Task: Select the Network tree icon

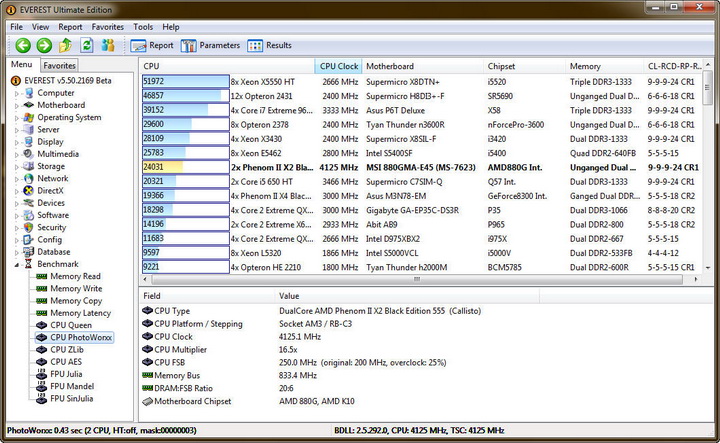Action: (29, 178)
